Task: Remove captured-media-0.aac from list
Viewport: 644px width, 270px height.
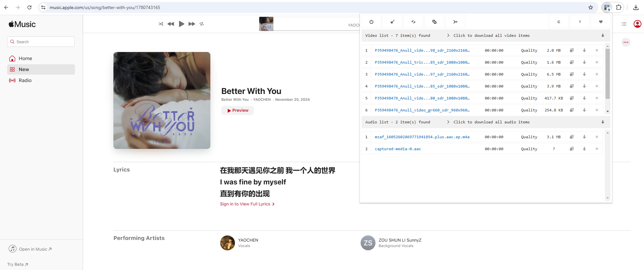Action: tap(597, 149)
